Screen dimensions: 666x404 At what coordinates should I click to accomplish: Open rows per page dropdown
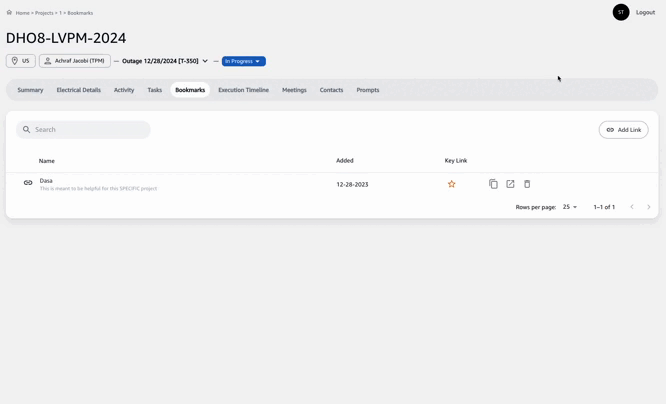tap(569, 207)
